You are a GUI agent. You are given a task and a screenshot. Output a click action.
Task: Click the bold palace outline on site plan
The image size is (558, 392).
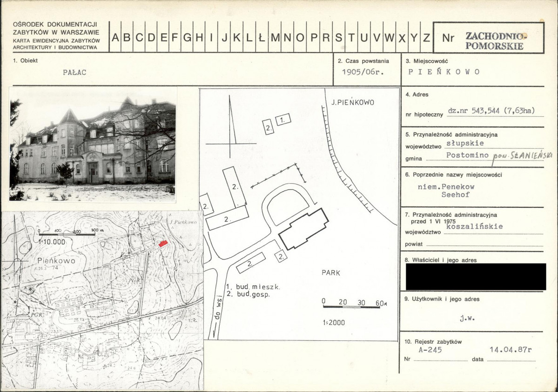click(303, 228)
